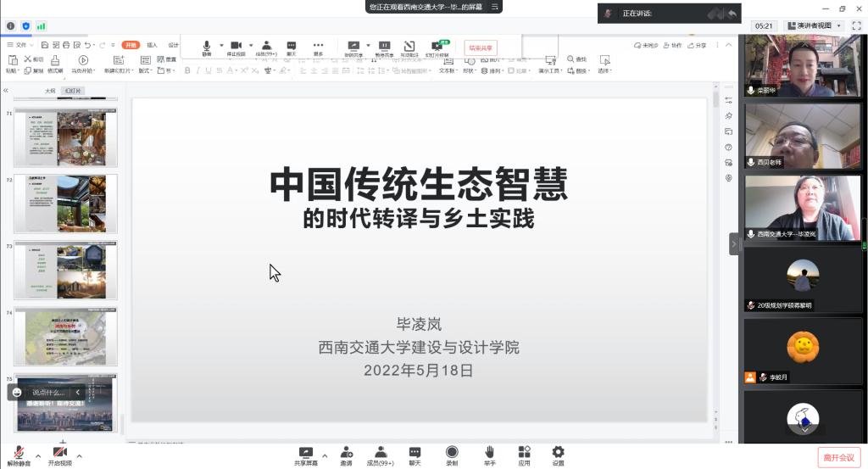The height and width of the screenshot is (469, 868).
Task: Expand audio options arrow beside 解除静音
Action: [x=37, y=455]
